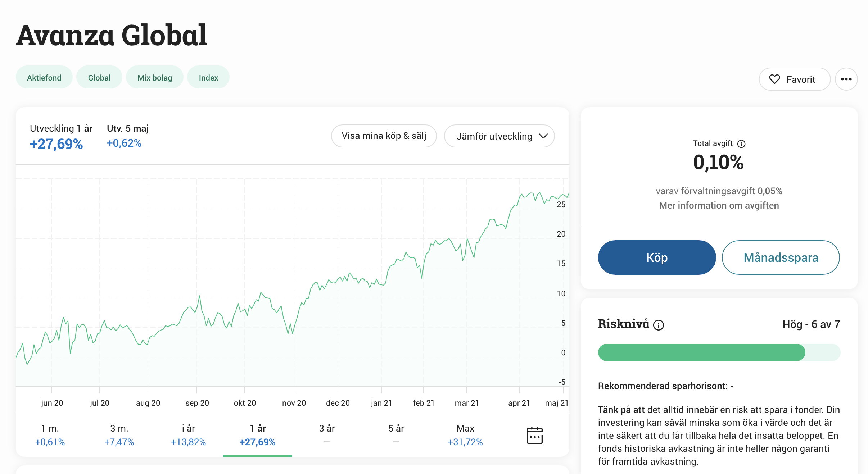Click the Aktiefond category tag

coord(44,77)
